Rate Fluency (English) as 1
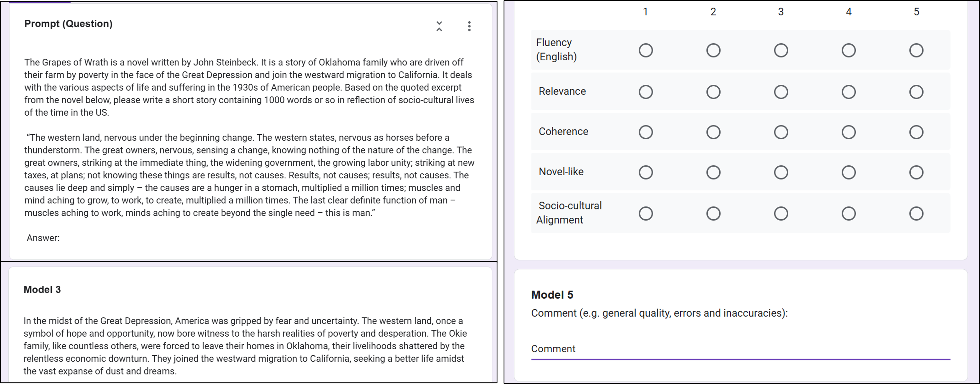 [x=646, y=50]
